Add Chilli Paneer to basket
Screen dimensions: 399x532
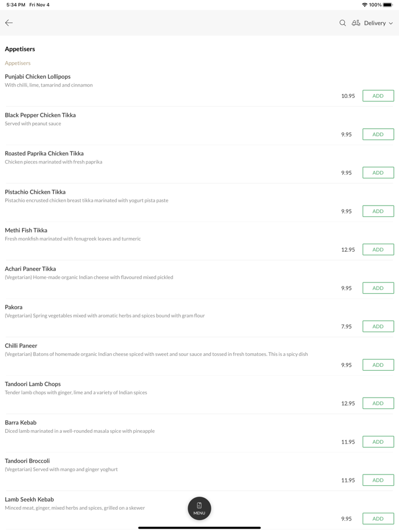pos(378,365)
